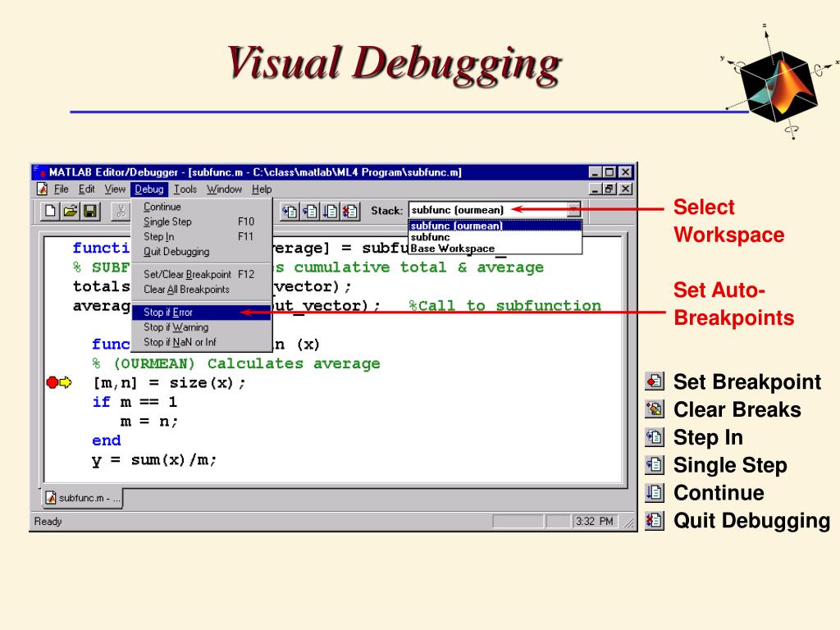The height and width of the screenshot is (630, 840).
Task: Select highlighted 'subfunc (ourmean)' in the dropdown list
Action: pos(495,226)
